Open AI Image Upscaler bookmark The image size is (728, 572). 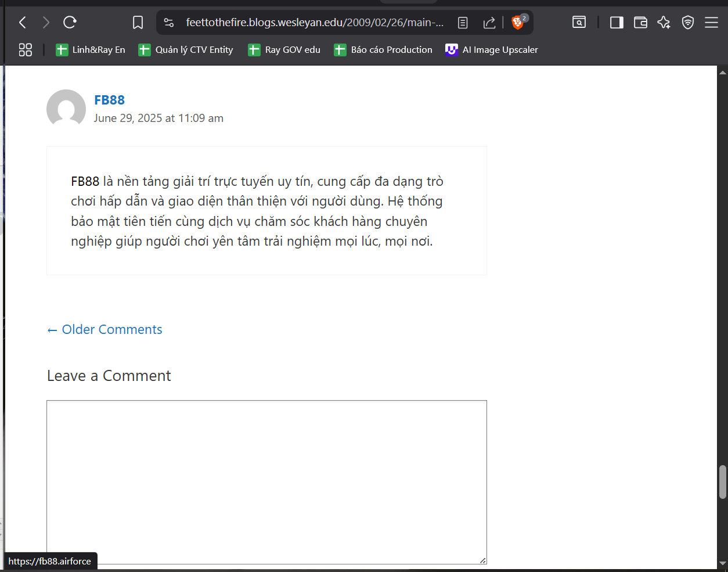click(492, 50)
